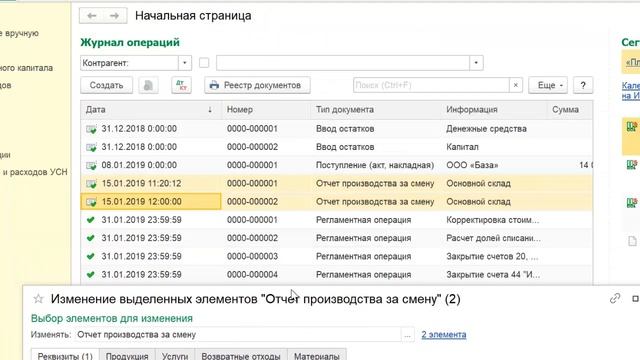Click the Создать button

[x=106, y=85]
